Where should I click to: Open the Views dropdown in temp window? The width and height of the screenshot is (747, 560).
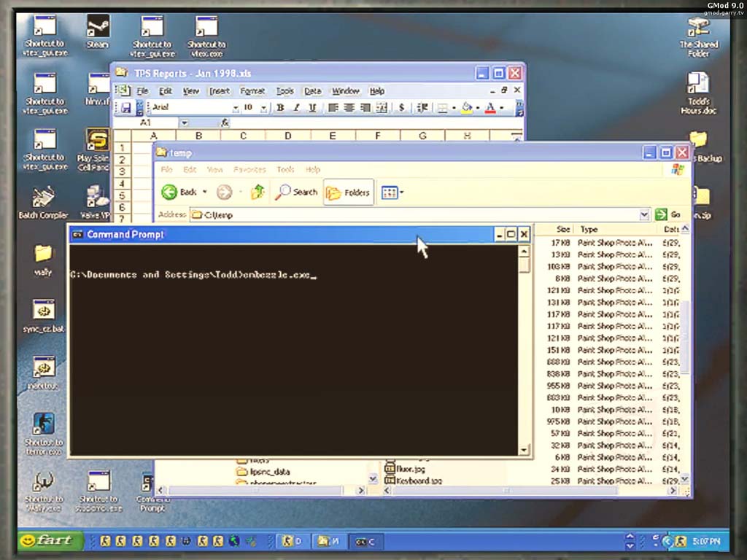click(x=402, y=192)
